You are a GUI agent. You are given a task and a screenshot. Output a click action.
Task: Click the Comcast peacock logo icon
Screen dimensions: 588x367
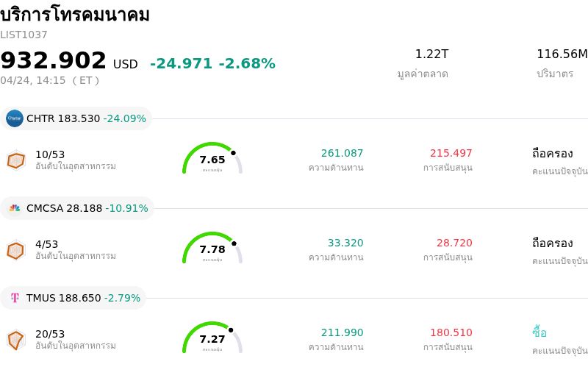15,208
